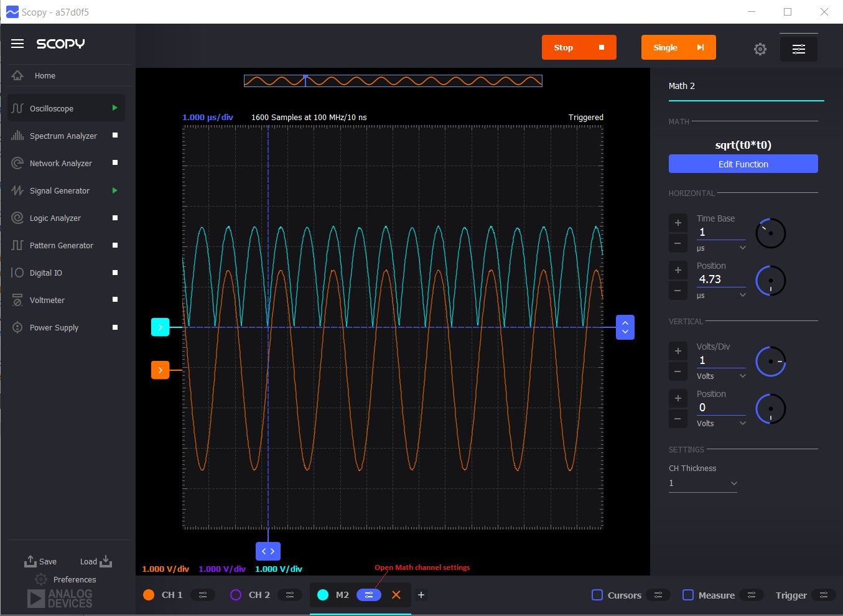The width and height of the screenshot is (843, 616).
Task: Toggle Signal Generator run arrow
Action: 114,190
